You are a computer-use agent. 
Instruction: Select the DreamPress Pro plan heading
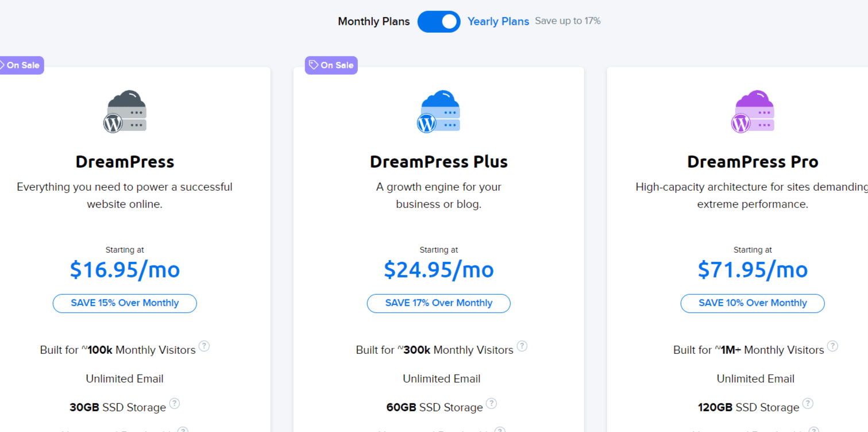(753, 162)
